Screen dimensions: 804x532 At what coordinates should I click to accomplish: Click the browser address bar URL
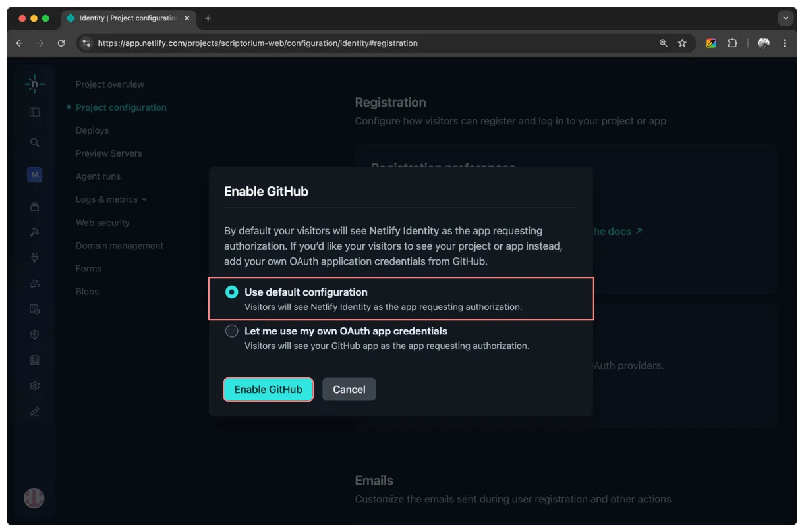pyautogui.click(x=257, y=43)
